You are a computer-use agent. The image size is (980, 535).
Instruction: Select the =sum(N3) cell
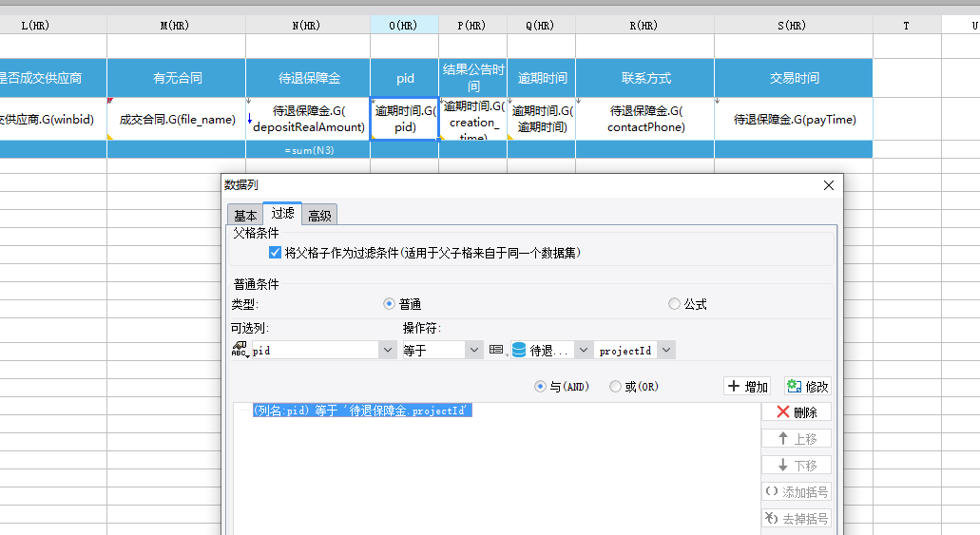click(308, 150)
